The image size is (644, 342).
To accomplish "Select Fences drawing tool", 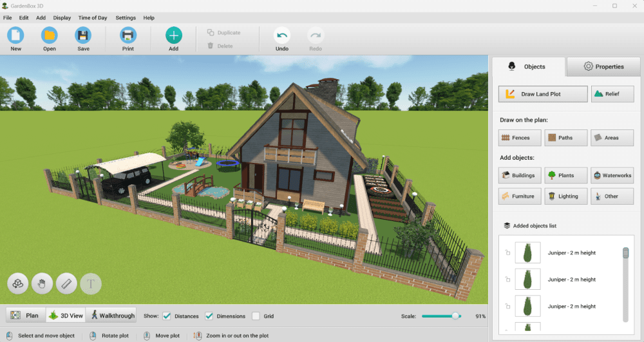I will (x=520, y=138).
